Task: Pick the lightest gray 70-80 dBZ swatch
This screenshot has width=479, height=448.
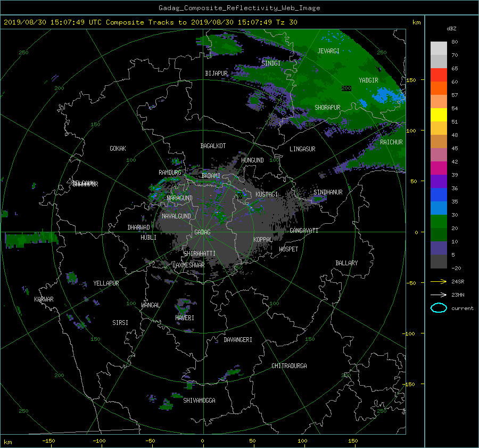Action: point(439,48)
